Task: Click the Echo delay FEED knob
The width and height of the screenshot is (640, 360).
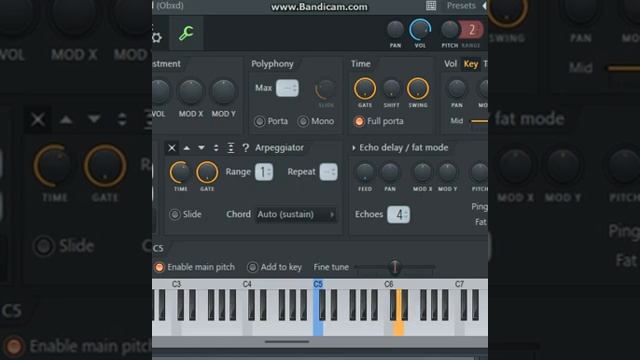Action: pyautogui.click(x=365, y=172)
